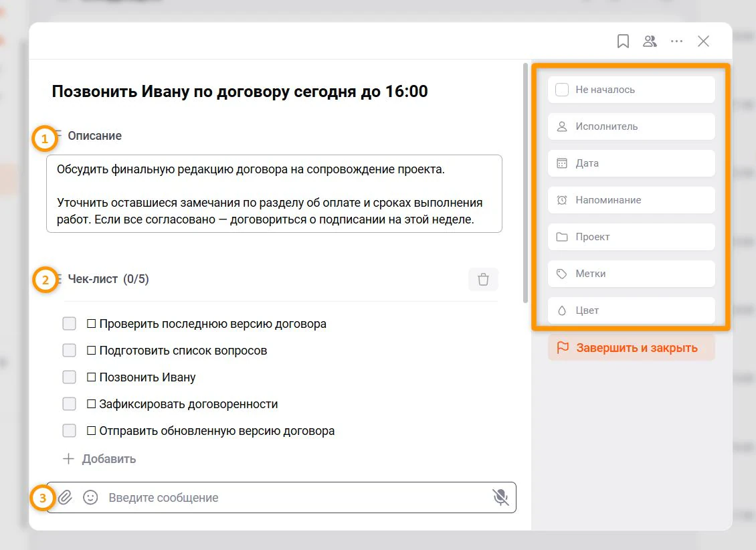Click the description text box

click(274, 194)
